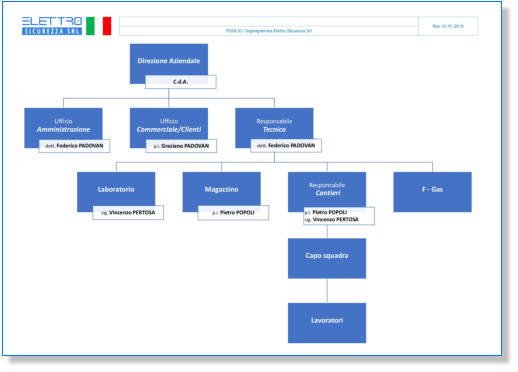Select the Responsabile Tecnico box
This screenshot has height=372, width=518.
(274, 128)
